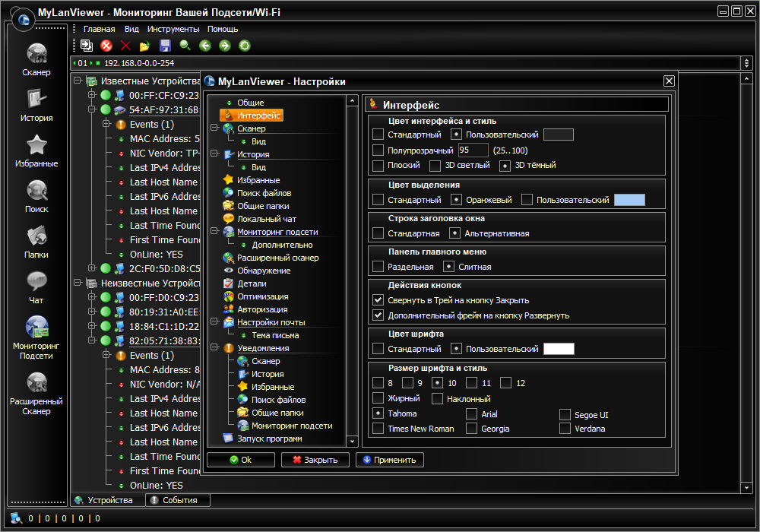760x532 pixels.
Task: Select Расширенный сканер in the settings tree
Action: point(277,258)
